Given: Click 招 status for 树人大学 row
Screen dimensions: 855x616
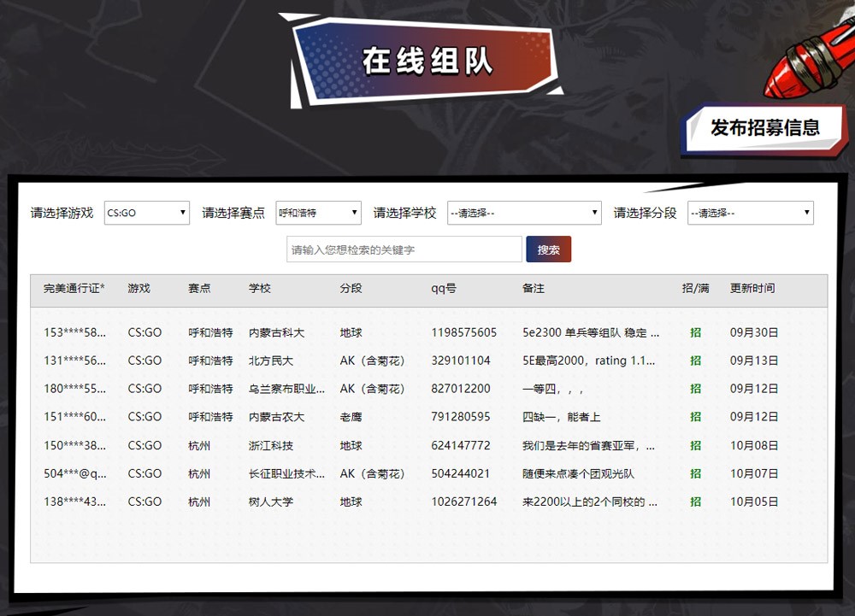Looking at the screenshot, I should 695,502.
